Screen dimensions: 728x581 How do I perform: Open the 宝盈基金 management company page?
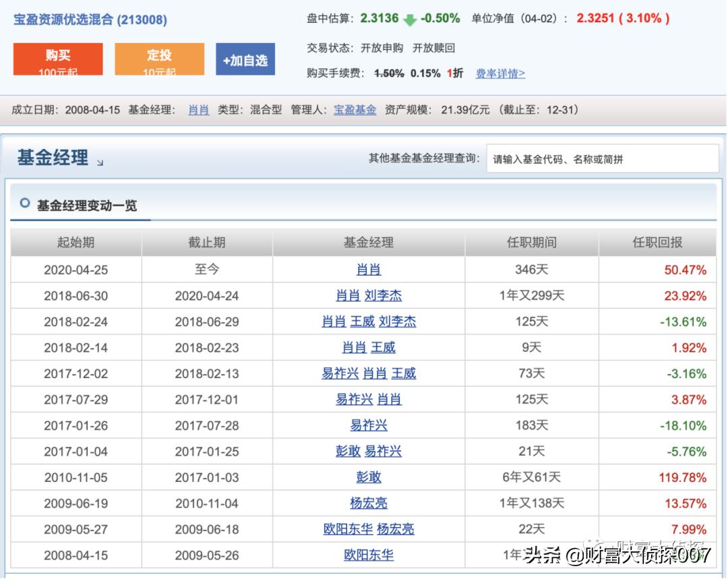[354, 110]
